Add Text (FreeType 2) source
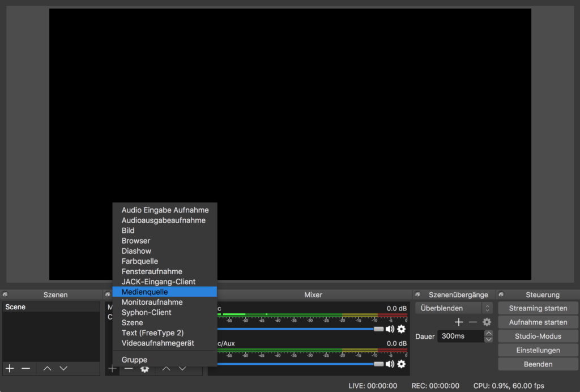Screen dimensions: 580x392 coord(165,333)
